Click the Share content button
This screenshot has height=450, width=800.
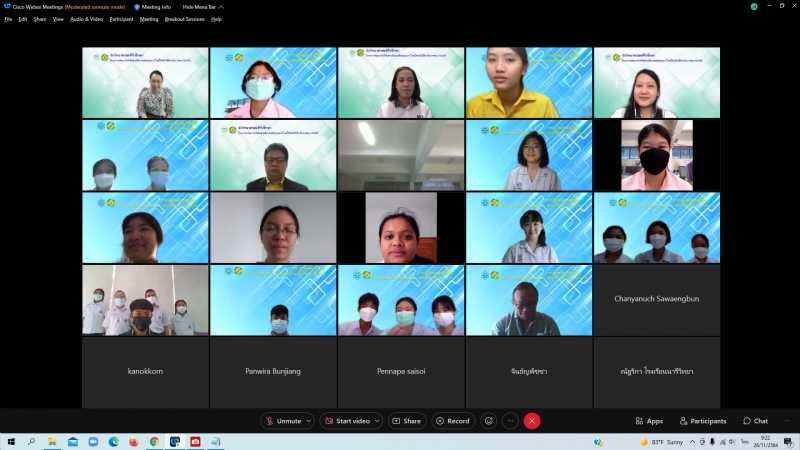pos(406,421)
